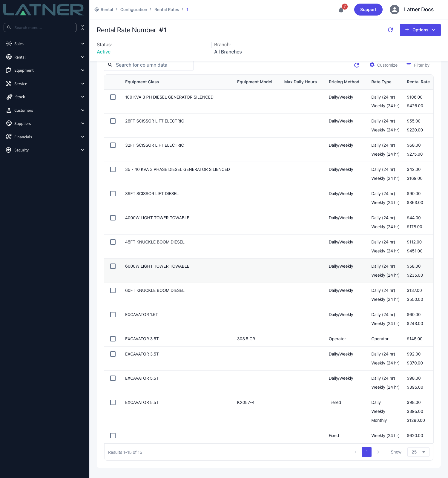Expand the Equipment menu chevron
Image resolution: width=448 pixels, height=478 pixels.
pos(83,70)
